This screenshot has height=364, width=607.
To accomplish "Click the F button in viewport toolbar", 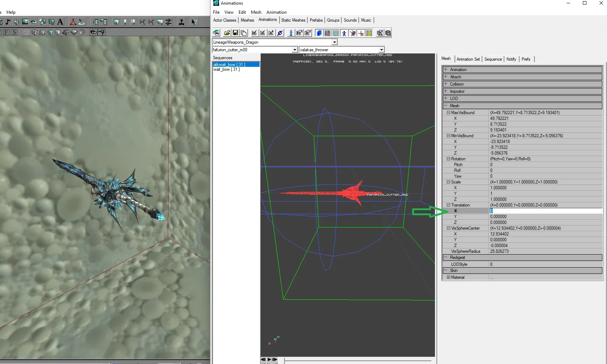I will point(6,32).
